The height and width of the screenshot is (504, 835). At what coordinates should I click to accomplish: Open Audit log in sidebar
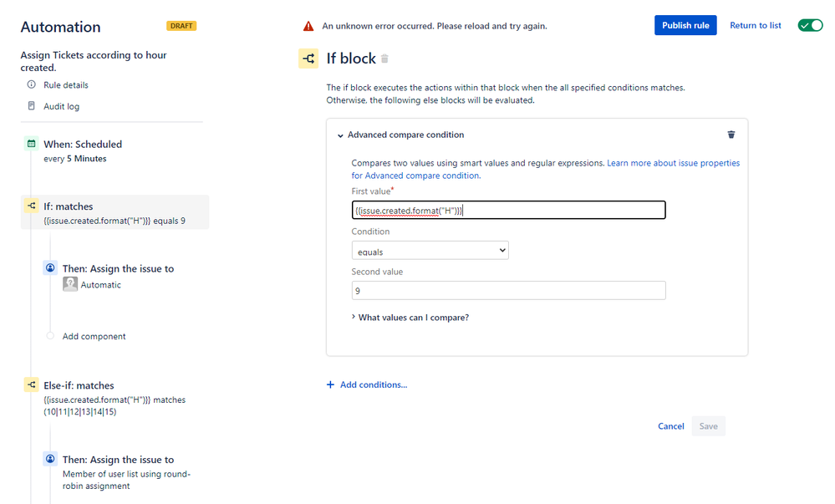pos(61,106)
